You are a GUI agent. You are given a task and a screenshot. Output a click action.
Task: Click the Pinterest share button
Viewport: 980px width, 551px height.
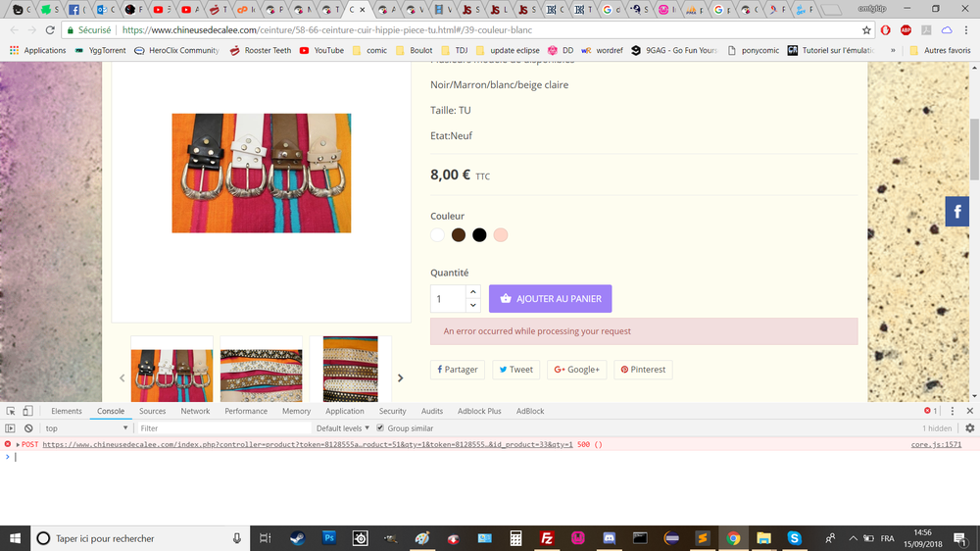point(643,370)
